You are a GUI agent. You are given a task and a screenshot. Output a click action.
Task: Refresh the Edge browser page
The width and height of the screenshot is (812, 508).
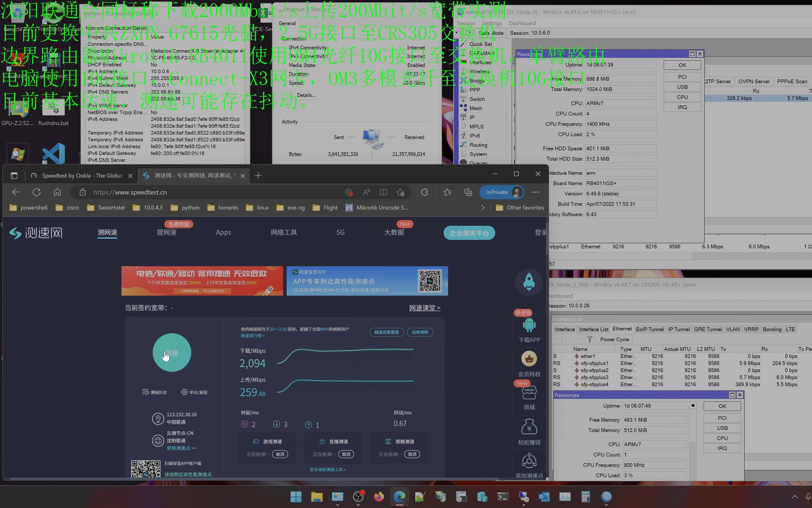(x=37, y=192)
